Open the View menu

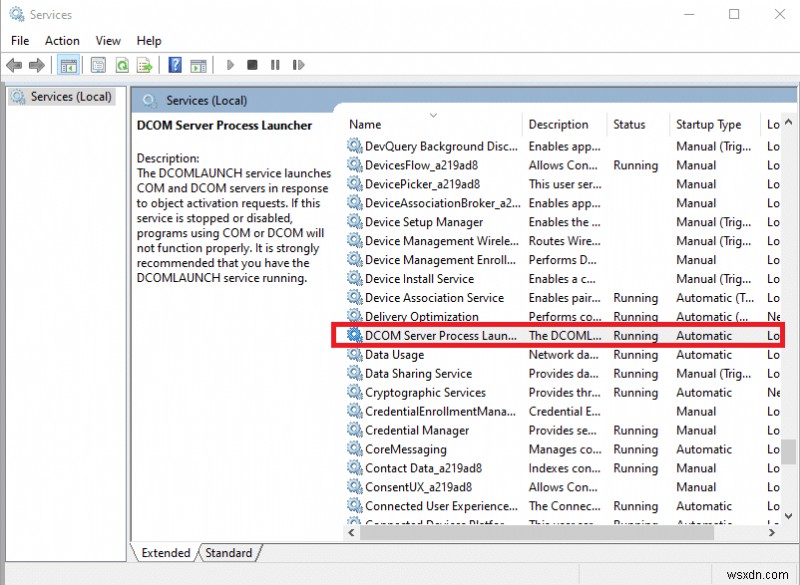[108, 41]
